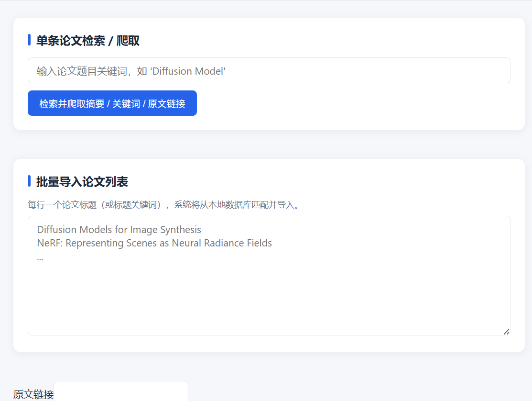Click the 原文链接 input box
532x401 pixels.
point(121,391)
